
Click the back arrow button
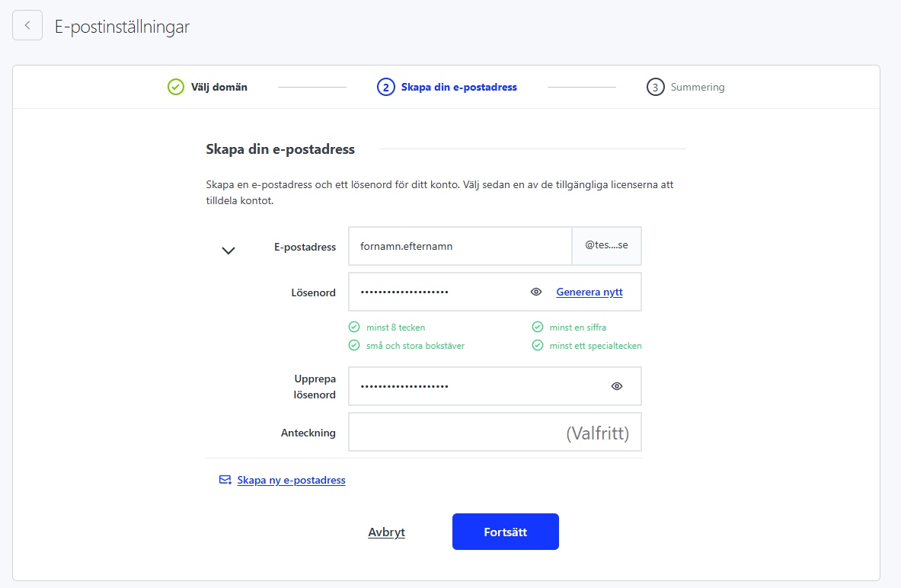(27, 25)
